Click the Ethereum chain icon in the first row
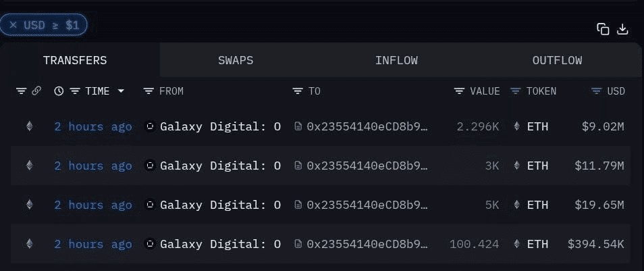 pos(29,126)
